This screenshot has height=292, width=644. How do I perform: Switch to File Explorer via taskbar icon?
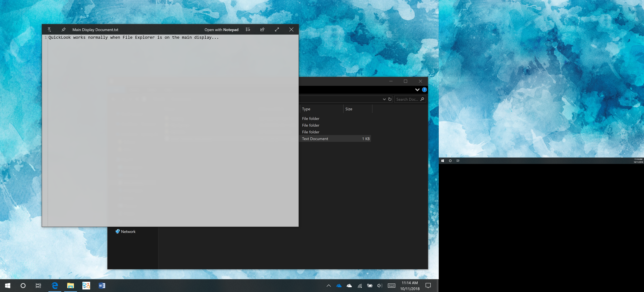point(71,285)
